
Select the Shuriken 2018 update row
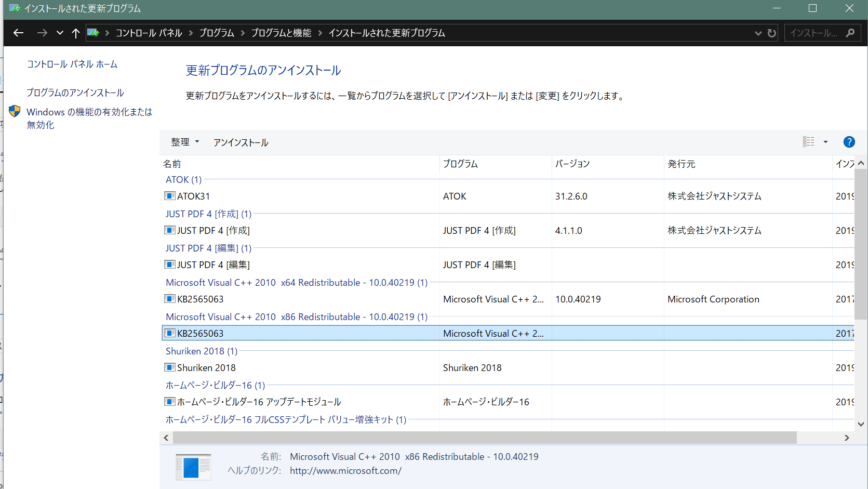[508, 367]
